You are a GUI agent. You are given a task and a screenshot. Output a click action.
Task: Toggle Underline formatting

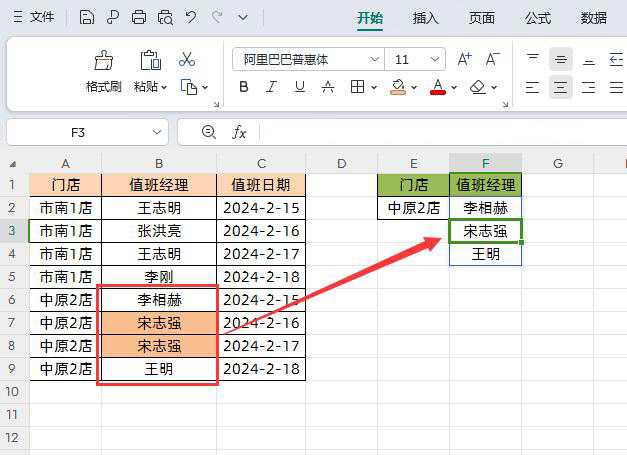point(300,87)
